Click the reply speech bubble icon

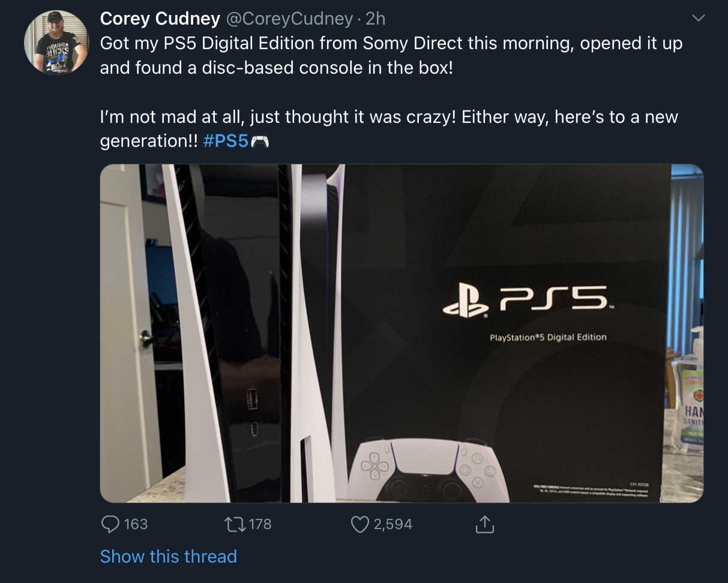click(110, 524)
